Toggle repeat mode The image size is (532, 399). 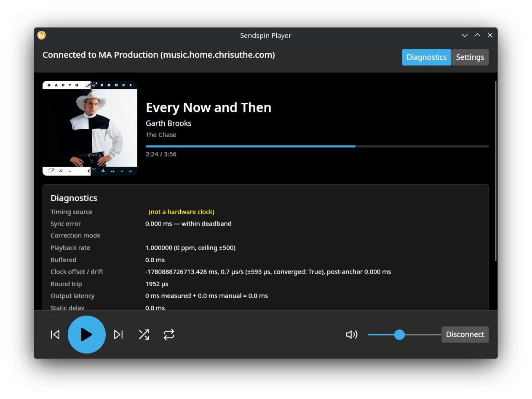(x=169, y=335)
